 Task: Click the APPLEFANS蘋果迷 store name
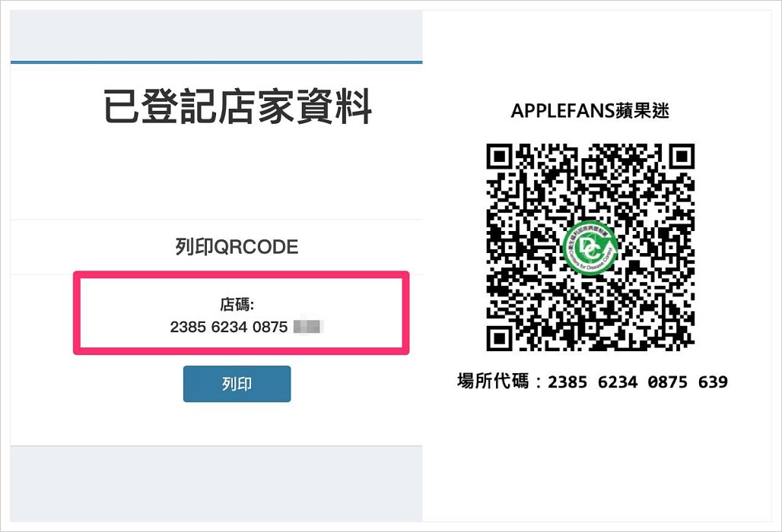(x=590, y=110)
